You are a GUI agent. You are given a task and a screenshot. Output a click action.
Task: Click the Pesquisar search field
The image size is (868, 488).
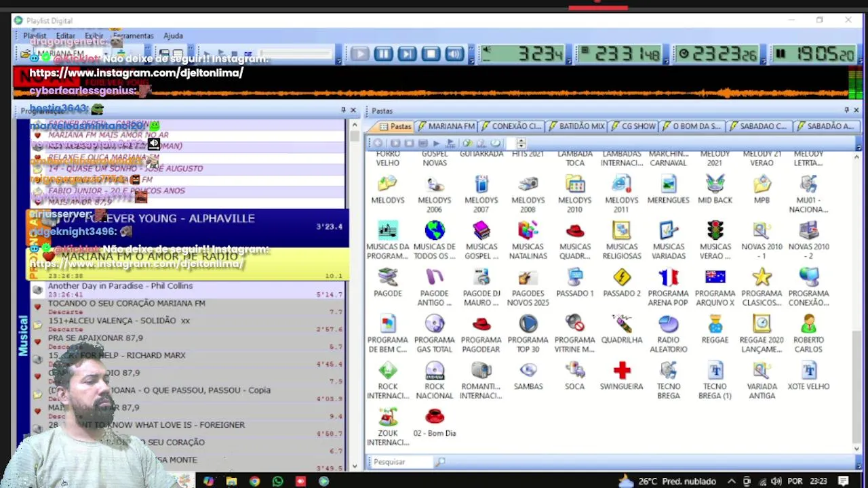point(402,462)
